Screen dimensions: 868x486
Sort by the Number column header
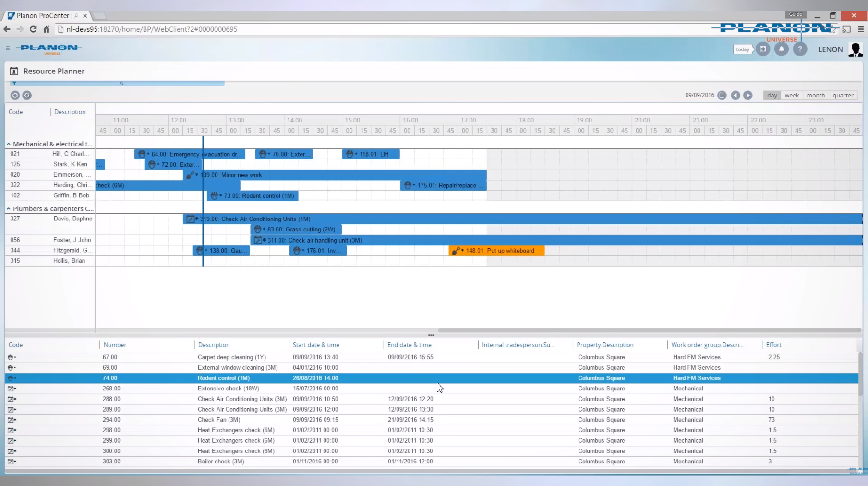coord(115,345)
